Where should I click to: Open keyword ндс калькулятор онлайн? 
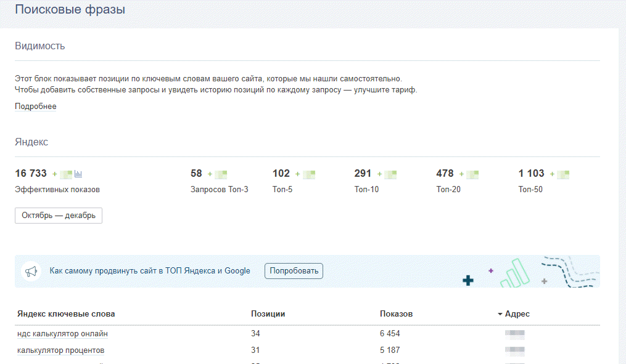click(x=62, y=334)
